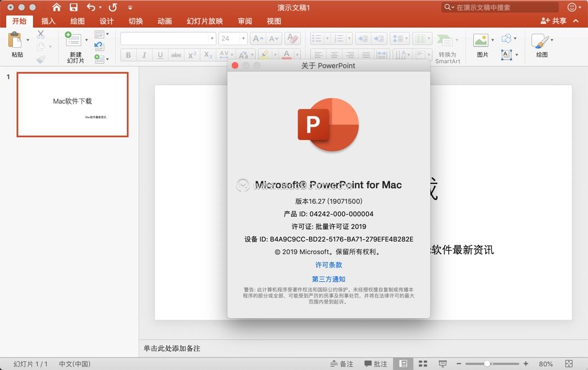The image size is (588, 370).
Task: Open the font size dropdown
Action: point(243,38)
